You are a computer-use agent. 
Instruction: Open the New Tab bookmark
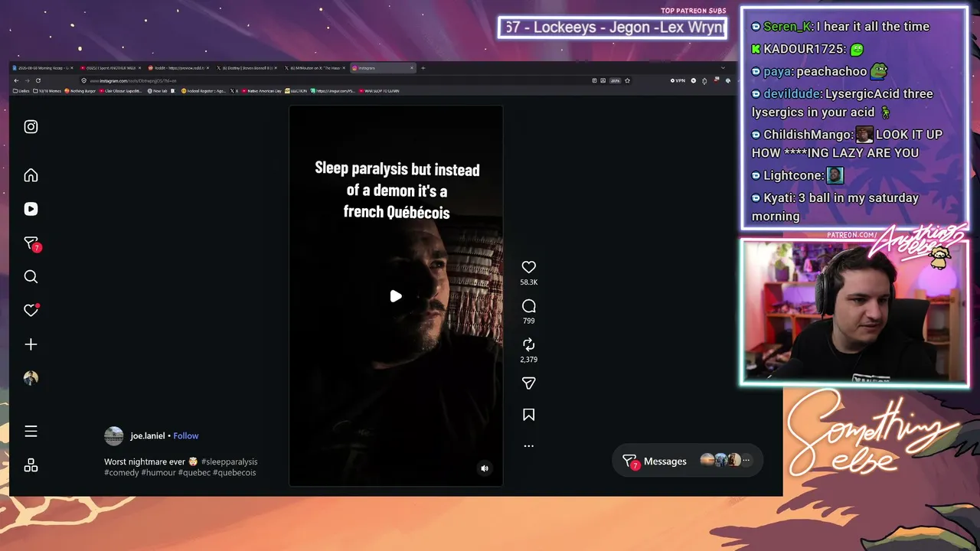158,91
